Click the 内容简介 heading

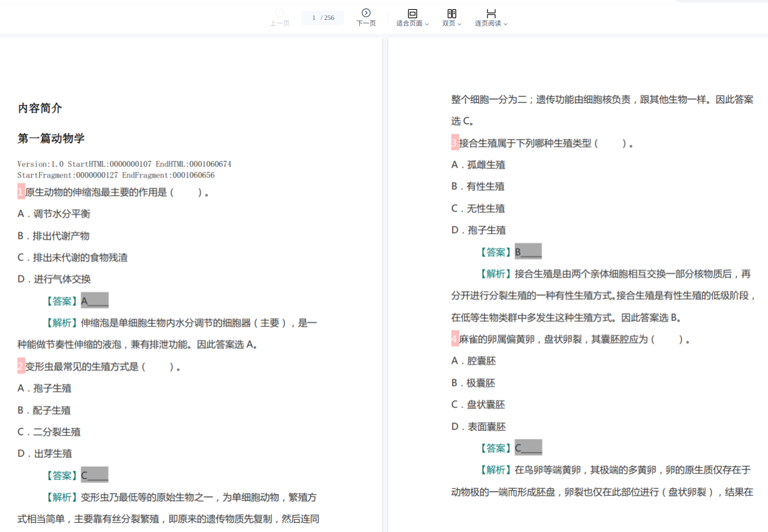[40, 108]
